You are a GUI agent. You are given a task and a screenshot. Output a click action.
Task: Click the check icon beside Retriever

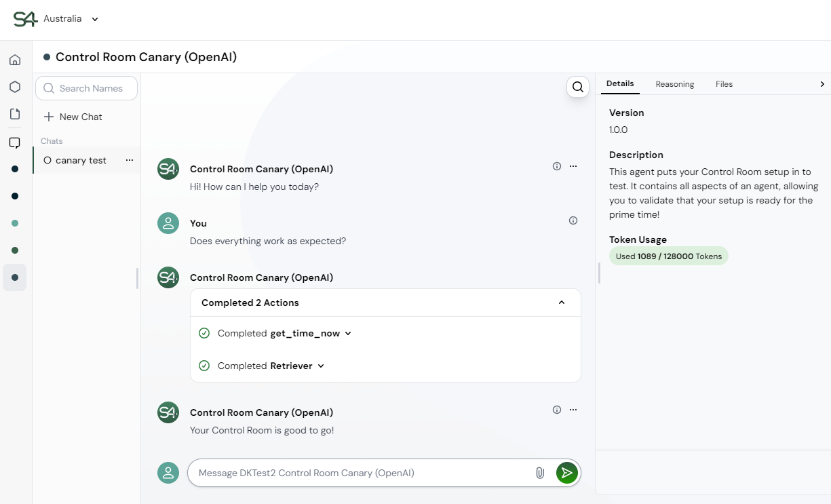click(204, 366)
